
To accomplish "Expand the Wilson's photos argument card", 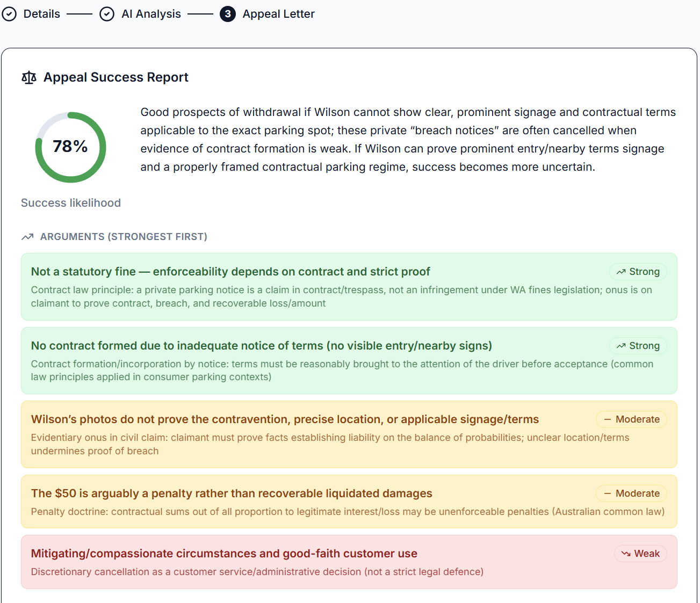I will coord(285,419).
